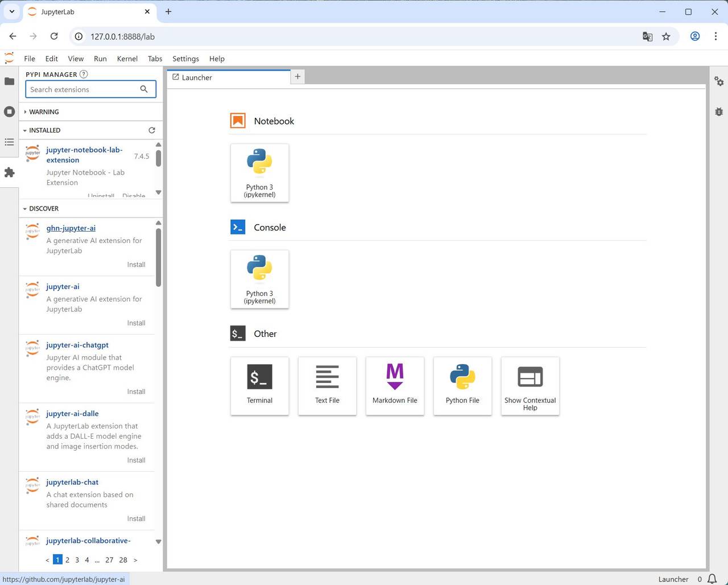Open a new browser tab
Viewport: 728px width, 585px height.
(168, 11)
